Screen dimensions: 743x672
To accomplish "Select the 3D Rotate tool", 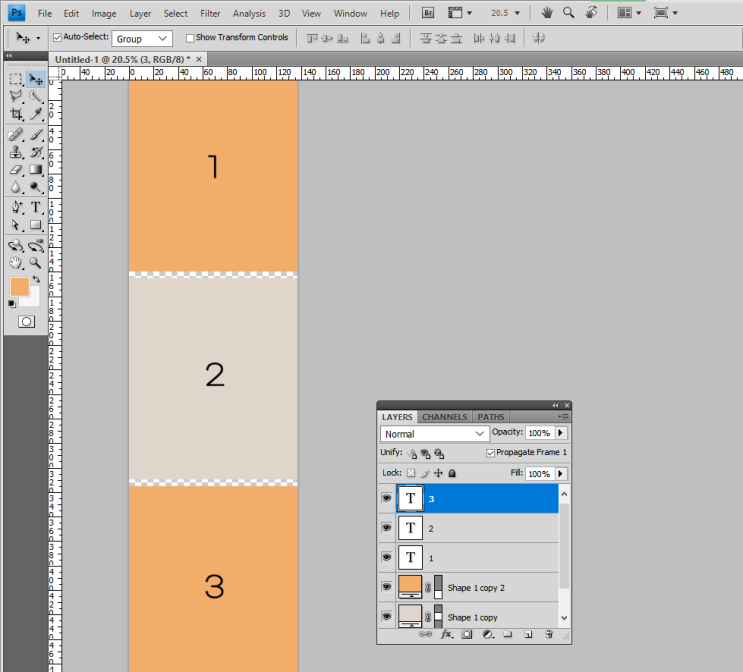I will (x=16, y=245).
